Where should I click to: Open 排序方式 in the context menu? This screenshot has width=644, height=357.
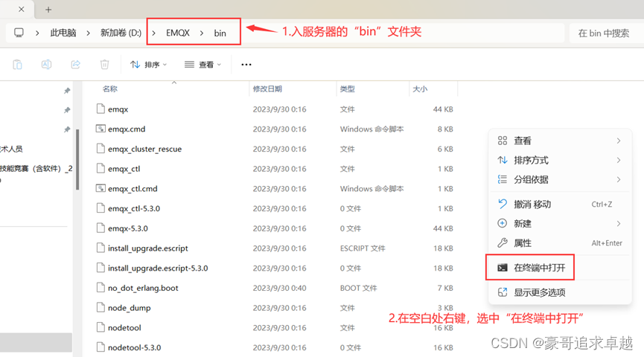[559, 160]
